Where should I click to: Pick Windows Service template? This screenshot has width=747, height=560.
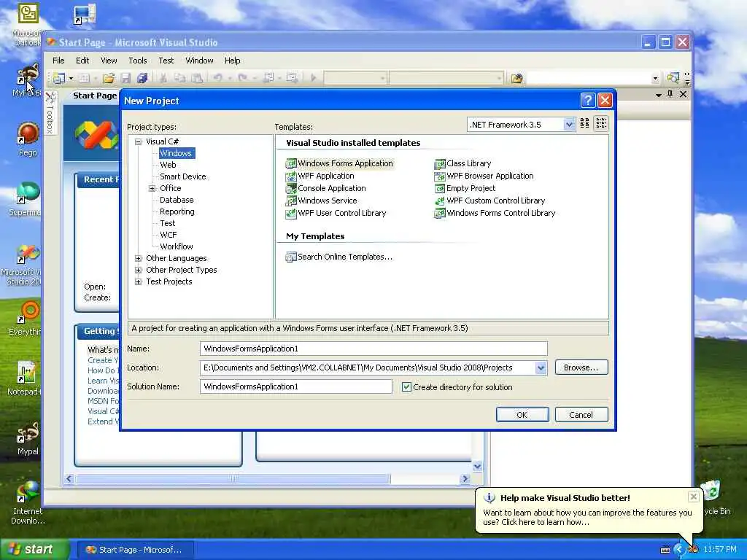[322, 201]
